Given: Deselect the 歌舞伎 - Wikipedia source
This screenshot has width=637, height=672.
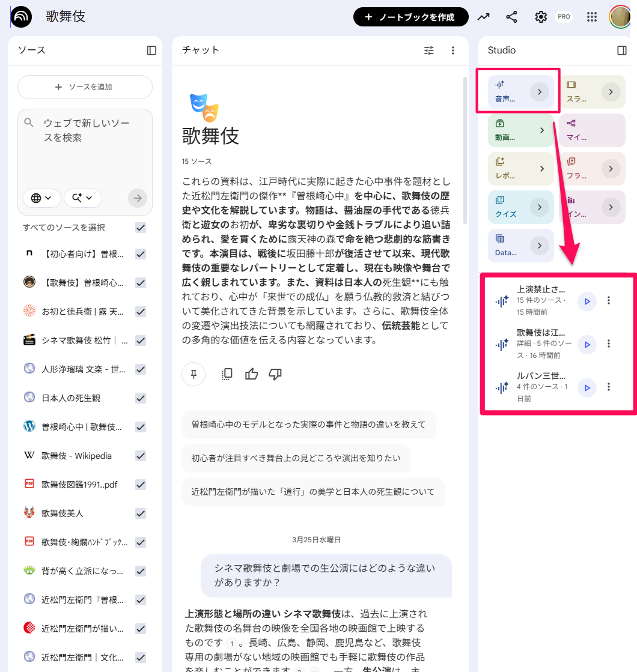Looking at the screenshot, I should click(140, 455).
